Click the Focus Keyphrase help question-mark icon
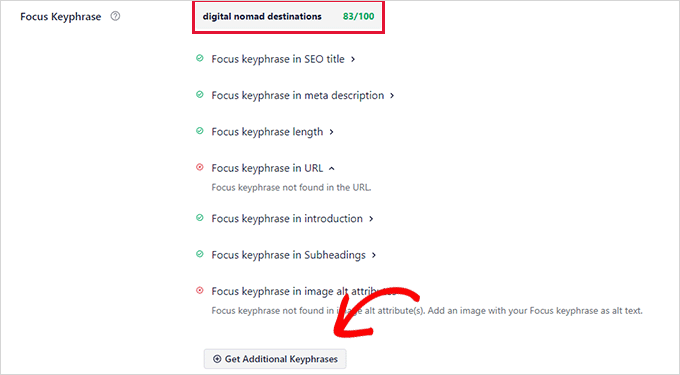 coord(115,16)
